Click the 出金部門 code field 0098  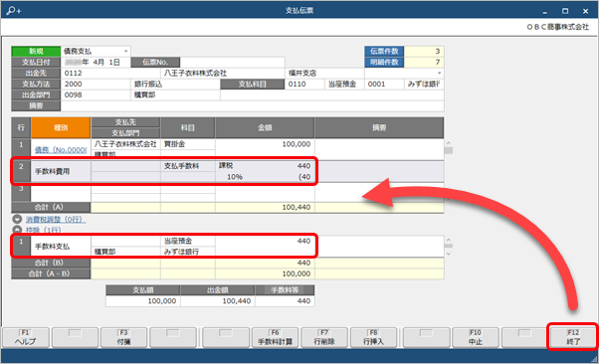96,94
